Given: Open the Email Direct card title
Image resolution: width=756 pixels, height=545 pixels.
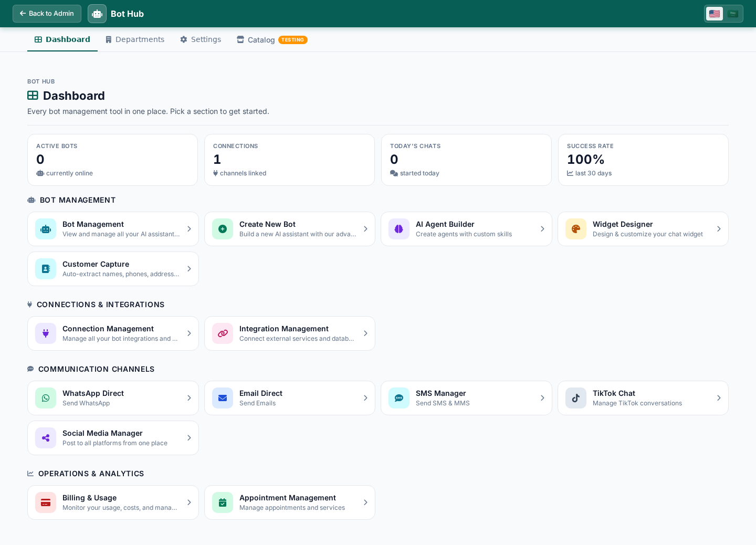Looking at the screenshot, I should click(261, 393).
